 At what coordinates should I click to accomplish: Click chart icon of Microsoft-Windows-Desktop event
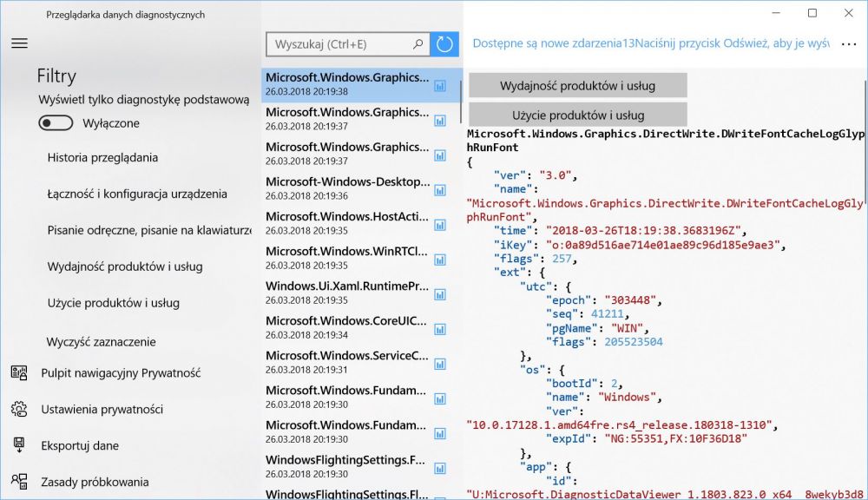(x=440, y=190)
